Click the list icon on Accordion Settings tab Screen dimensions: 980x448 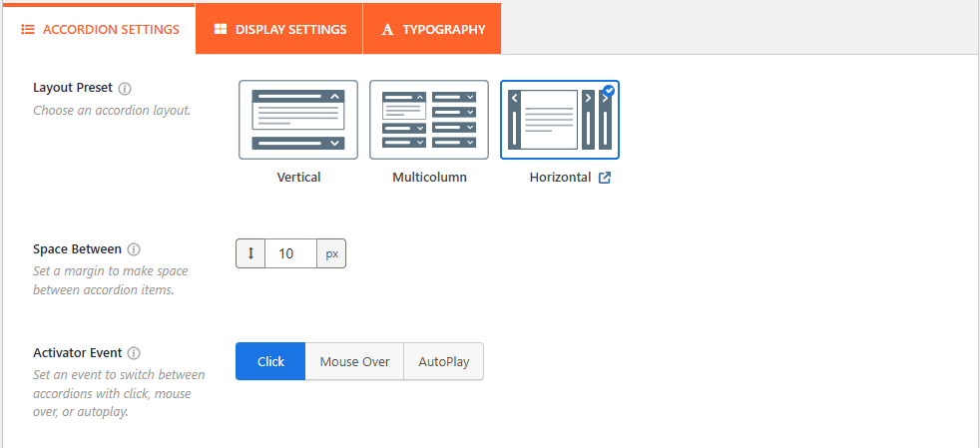(28, 30)
